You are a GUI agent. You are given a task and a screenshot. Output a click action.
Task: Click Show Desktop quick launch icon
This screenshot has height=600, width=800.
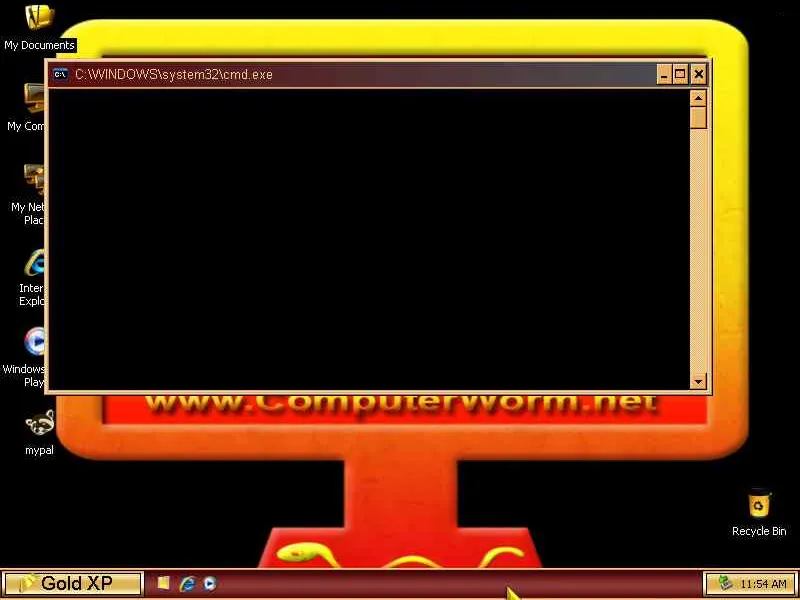pyautogui.click(x=163, y=583)
